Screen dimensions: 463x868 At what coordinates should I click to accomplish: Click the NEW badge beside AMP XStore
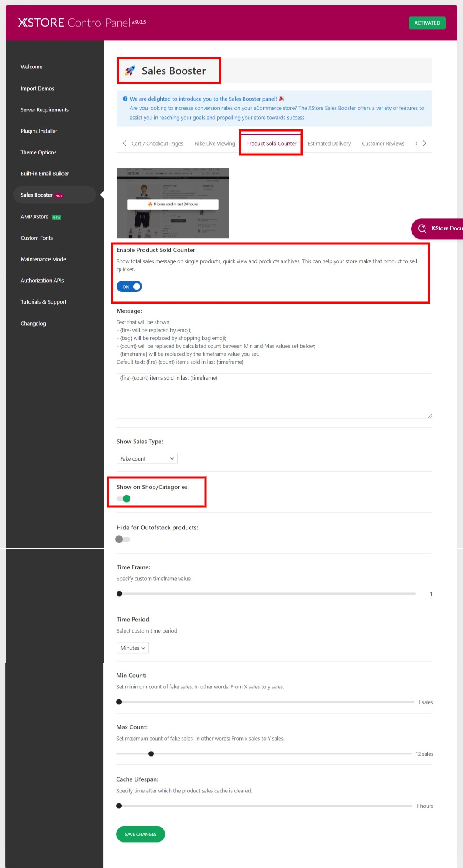[x=56, y=217]
